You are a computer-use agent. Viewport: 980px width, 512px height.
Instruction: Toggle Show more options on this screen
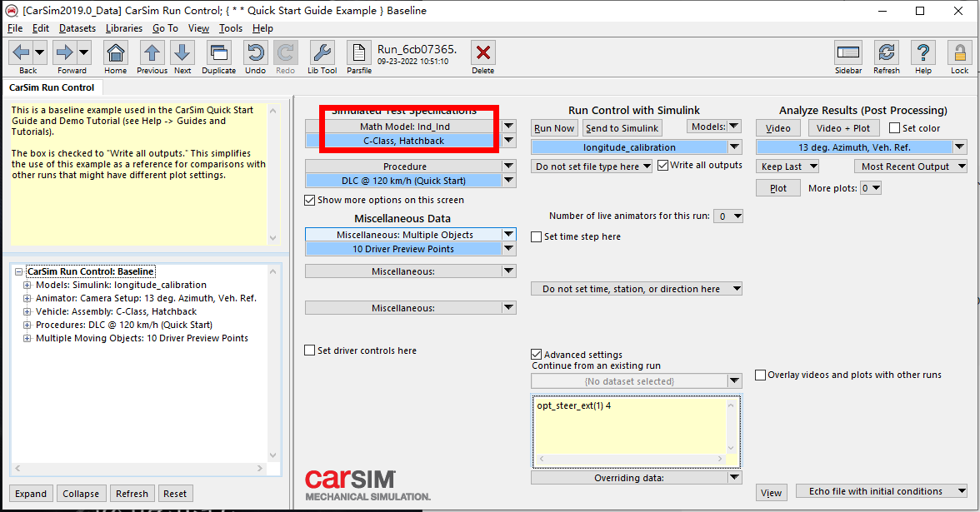[309, 200]
